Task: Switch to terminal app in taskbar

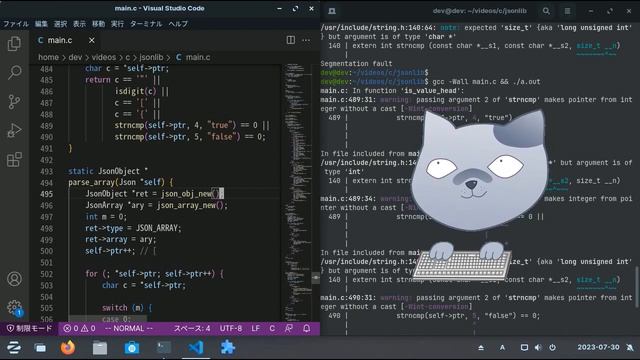Action: [164, 348]
